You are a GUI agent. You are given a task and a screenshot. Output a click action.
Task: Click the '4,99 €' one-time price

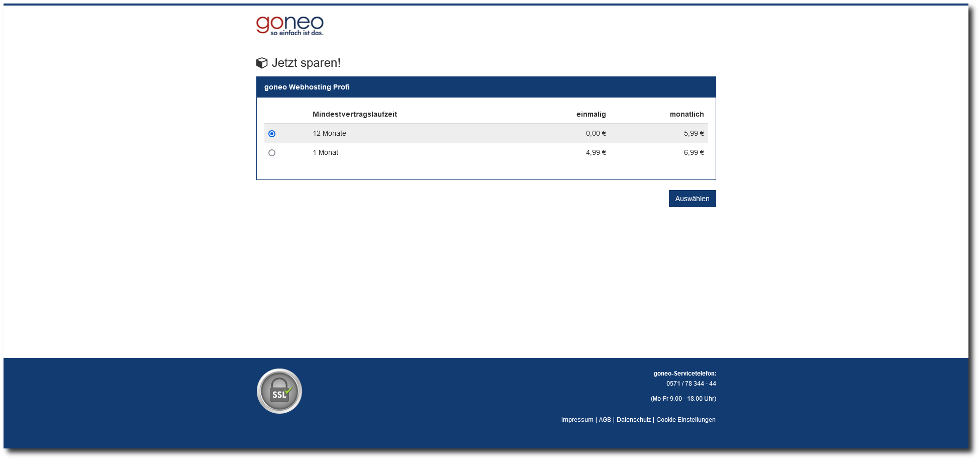pos(596,152)
